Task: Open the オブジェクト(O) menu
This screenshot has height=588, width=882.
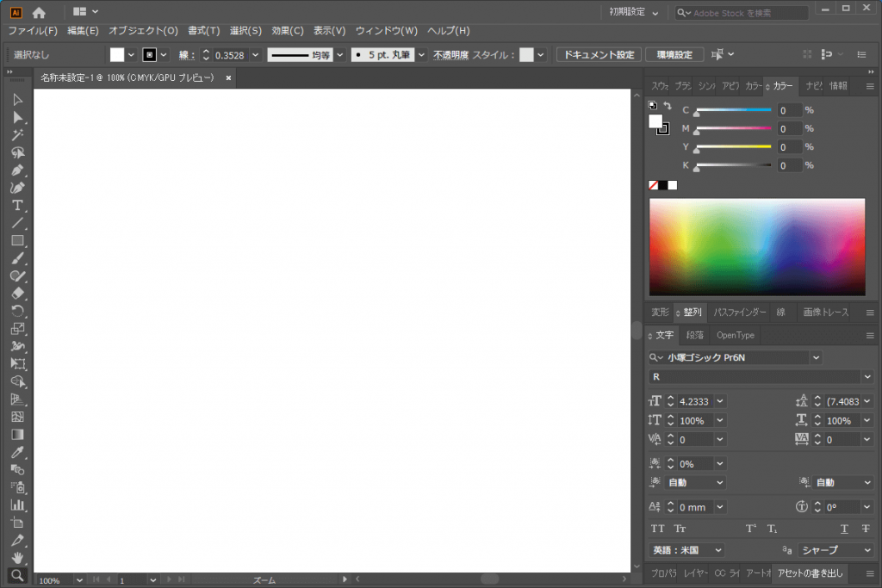Action: (x=143, y=30)
